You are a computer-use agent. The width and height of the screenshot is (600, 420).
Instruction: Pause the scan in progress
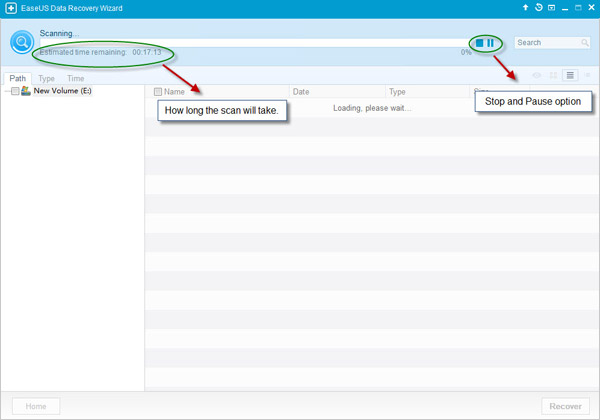click(491, 43)
